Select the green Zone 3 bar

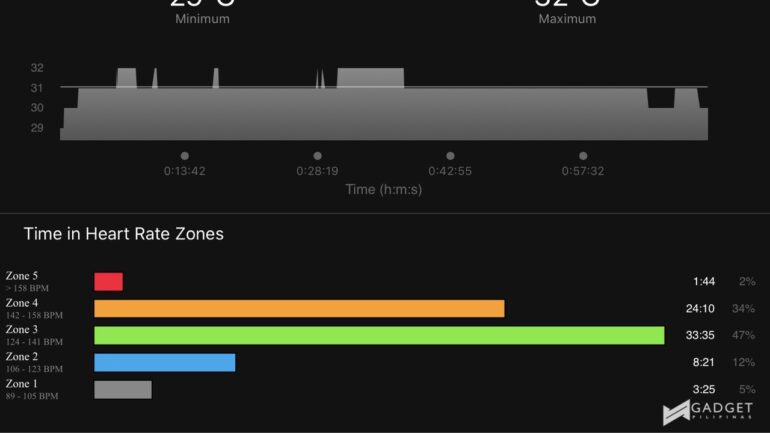379,335
